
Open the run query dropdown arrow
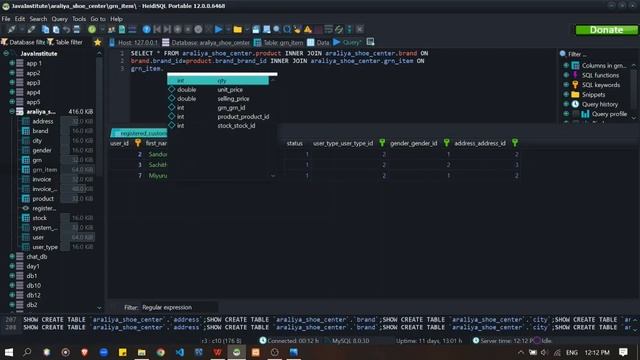coord(228,29)
